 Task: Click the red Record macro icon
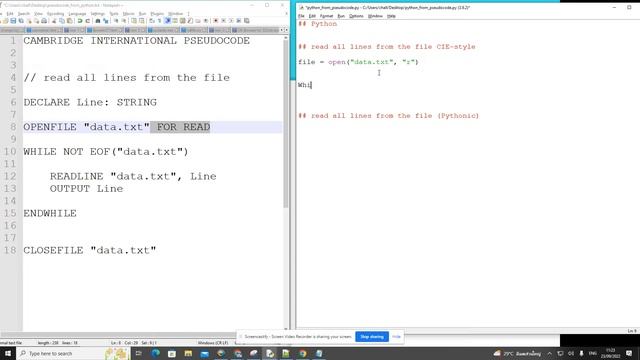point(216,21)
